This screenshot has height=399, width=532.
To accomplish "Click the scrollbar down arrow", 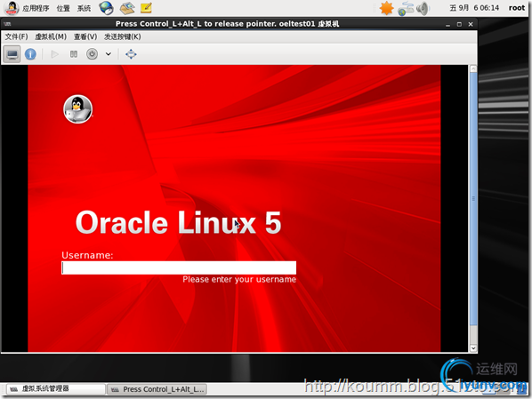I will 473,348.
